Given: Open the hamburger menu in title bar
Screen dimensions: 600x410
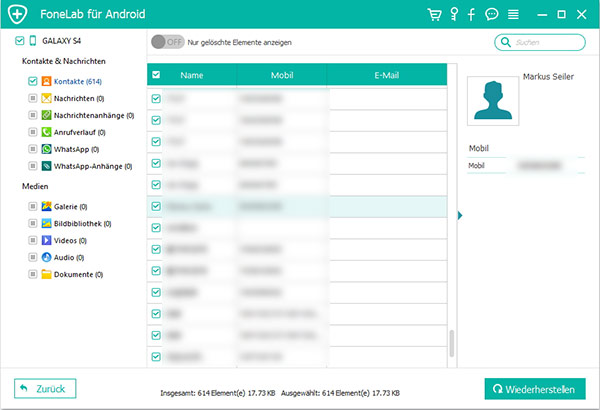Looking at the screenshot, I should pos(512,15).
